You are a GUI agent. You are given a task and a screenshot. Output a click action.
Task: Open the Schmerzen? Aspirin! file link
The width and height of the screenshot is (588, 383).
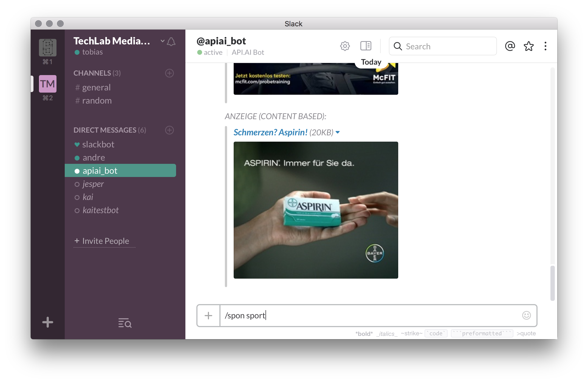pyautogui.click(x=270, y=132)
